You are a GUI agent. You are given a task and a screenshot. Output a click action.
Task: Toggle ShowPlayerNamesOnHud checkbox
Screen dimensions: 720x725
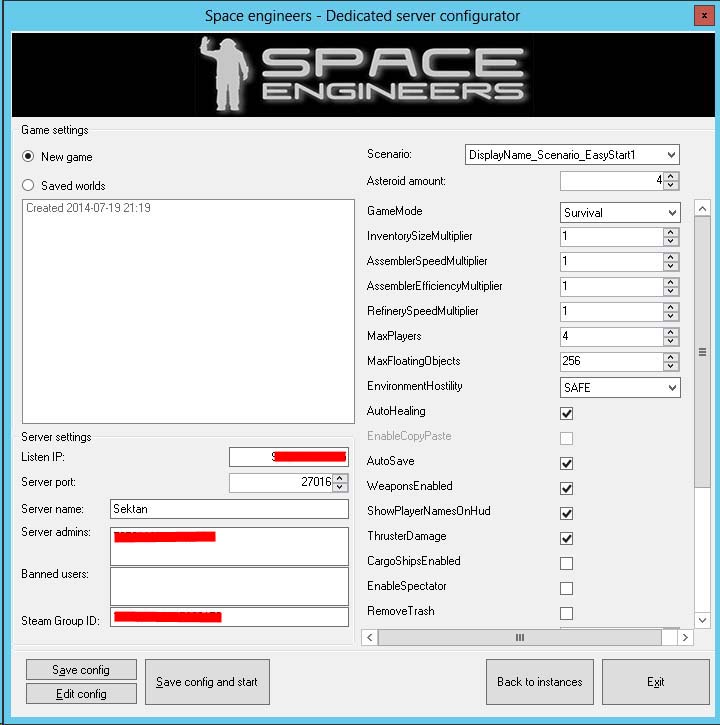click(x=566, y=513)
